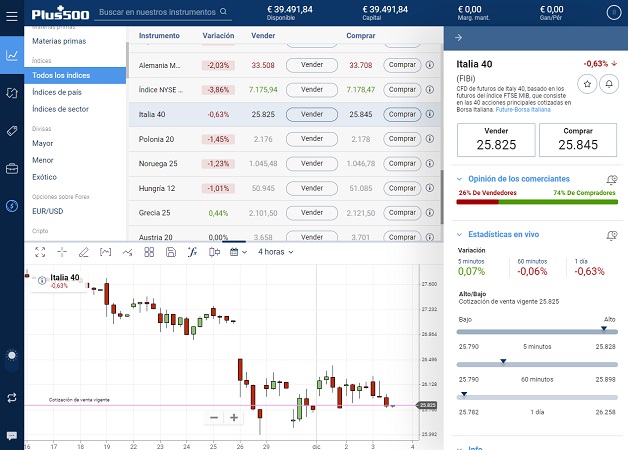Open the chart type selector icon
The width and height of the screenshot is (628, 450).
point(105,252)
